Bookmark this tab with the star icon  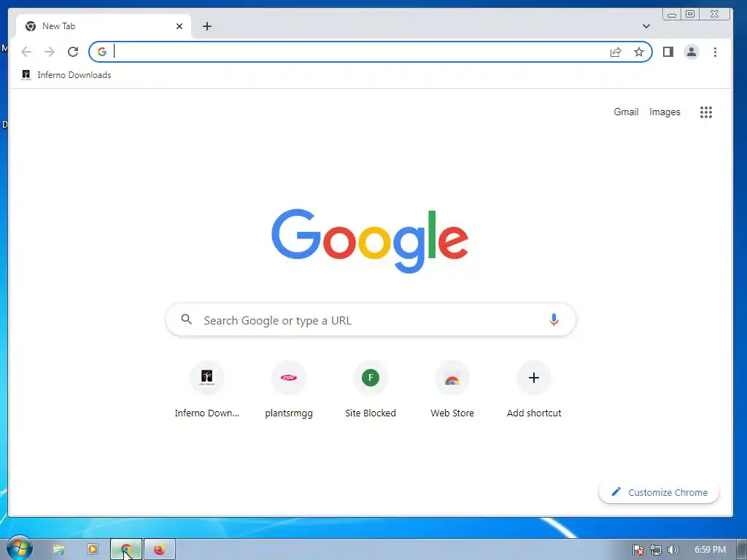(x=639, y=52)
